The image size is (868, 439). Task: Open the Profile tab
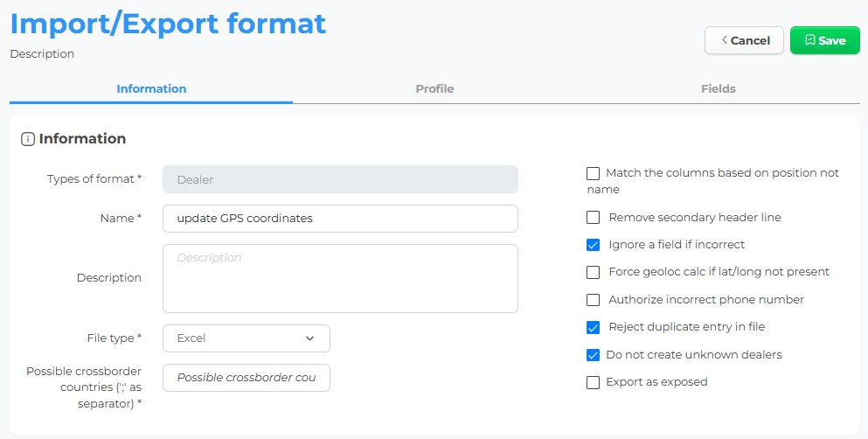tap(434, 89)
